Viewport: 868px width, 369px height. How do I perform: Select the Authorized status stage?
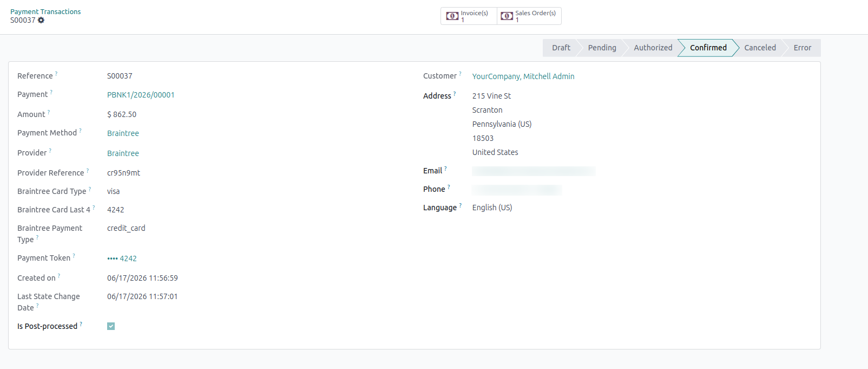pos(653,48)
